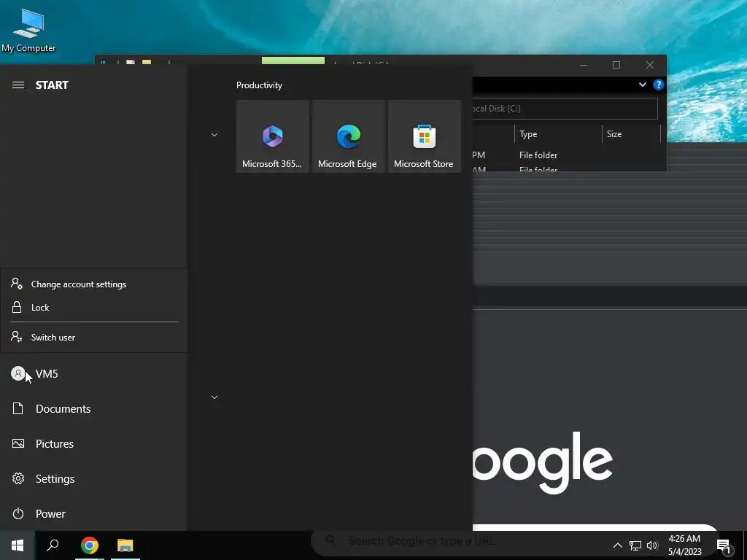Viewport: 747px width, 560px height.
Task: Expand the upper chevron in app list
Action: click(214, 135)
